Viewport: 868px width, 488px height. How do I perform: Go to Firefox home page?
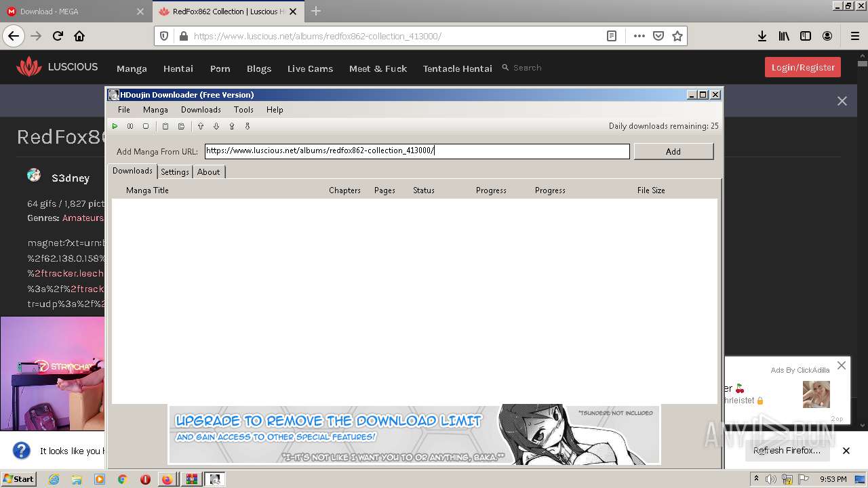point(79,36)
